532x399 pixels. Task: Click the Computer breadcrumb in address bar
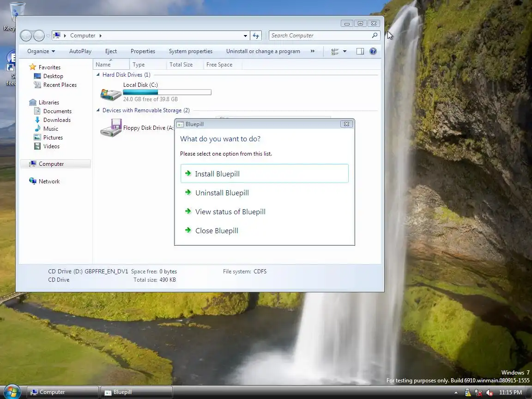pos(83,36)
